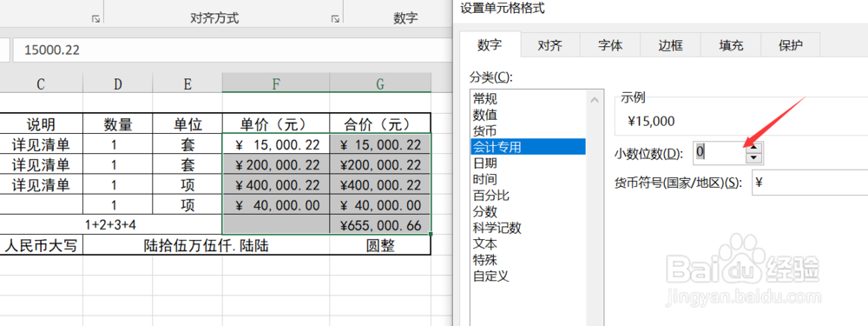Click the 单价（元） header cell
Viewport: 868px width, 326px height.
(x=276, y=123)
